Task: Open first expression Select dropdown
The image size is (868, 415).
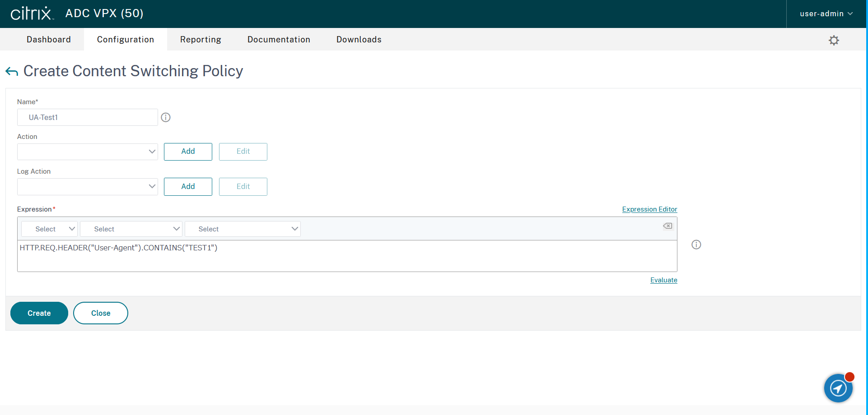Action: [50, 229]
